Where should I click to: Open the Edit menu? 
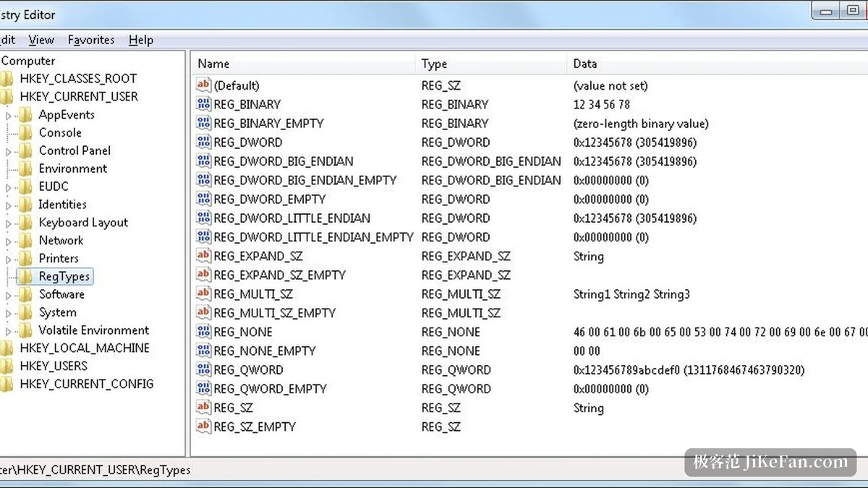coord(7,40)
